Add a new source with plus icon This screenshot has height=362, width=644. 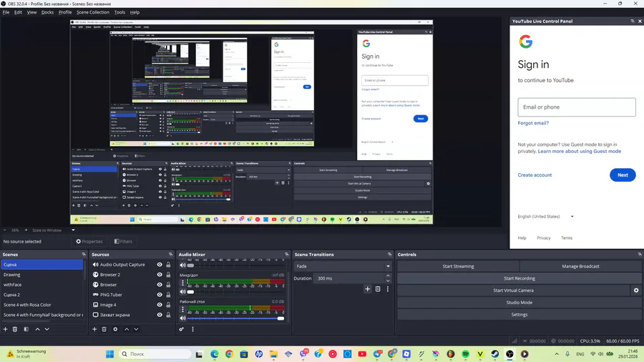pyautogui.click(x=94, y=329)
